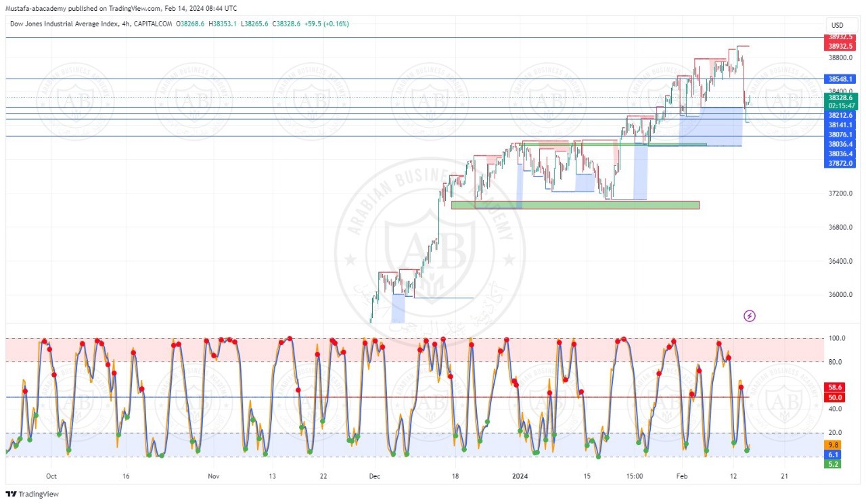Click the oscillator 20.0 scale label

(834, 433)
